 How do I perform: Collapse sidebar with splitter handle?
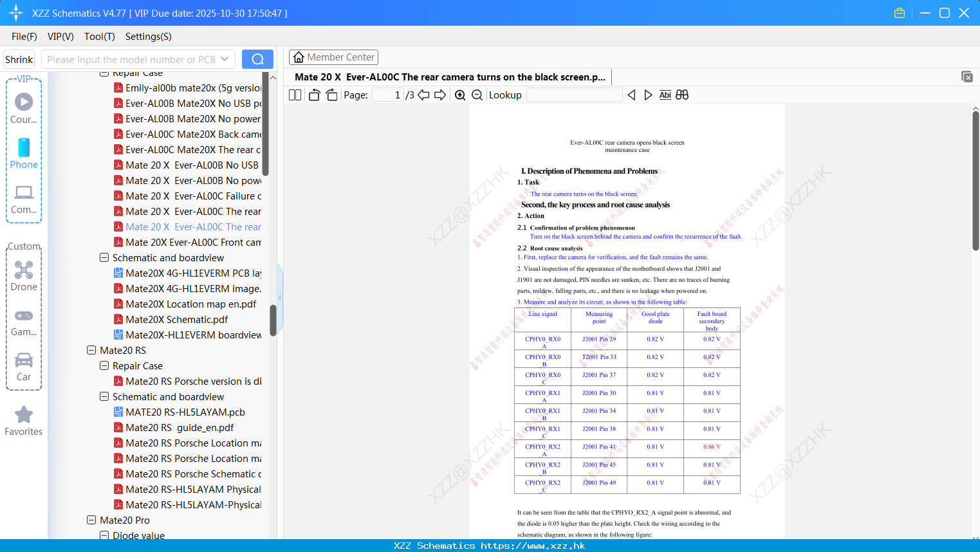click(x=280, y=297)
